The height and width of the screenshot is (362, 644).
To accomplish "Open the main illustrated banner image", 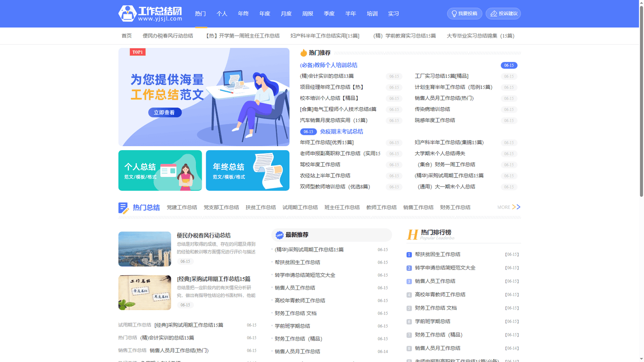I will click(204, 97).
